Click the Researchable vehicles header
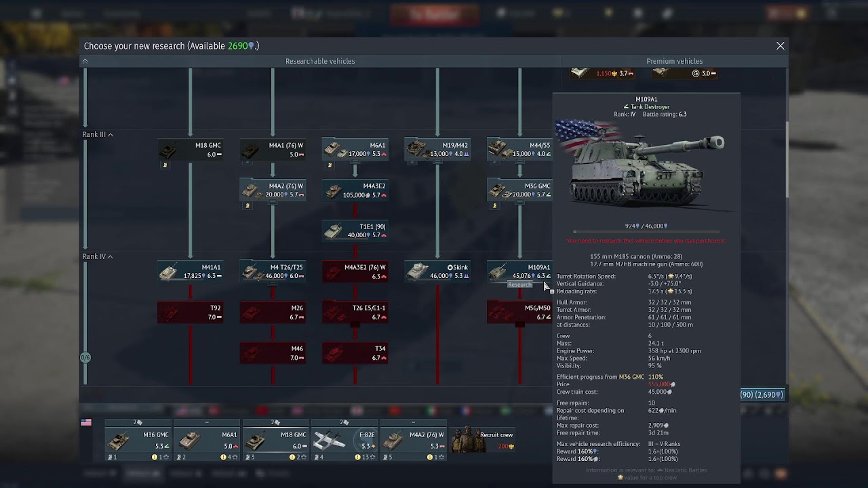 click(320, 61)
